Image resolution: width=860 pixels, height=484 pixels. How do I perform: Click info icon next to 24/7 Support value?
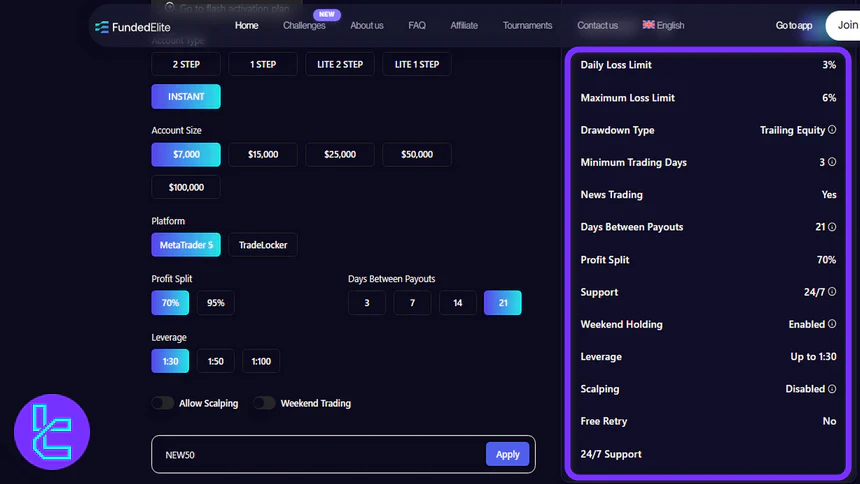832,292
